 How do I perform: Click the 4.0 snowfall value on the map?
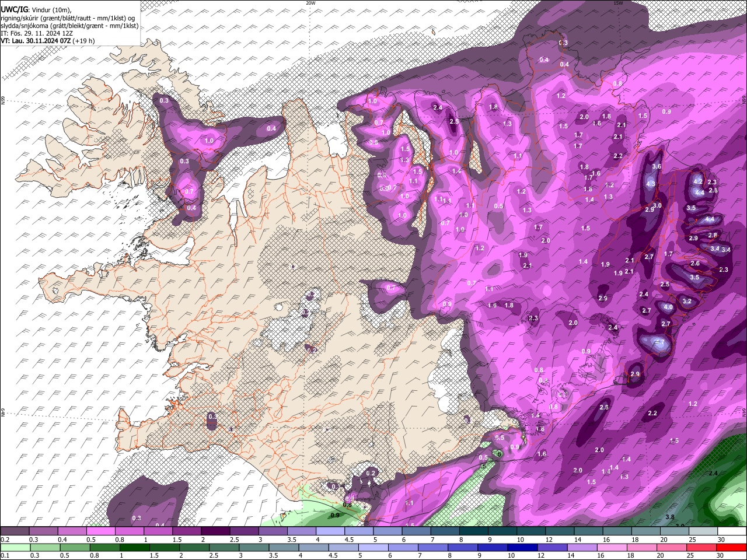point(669,307)
